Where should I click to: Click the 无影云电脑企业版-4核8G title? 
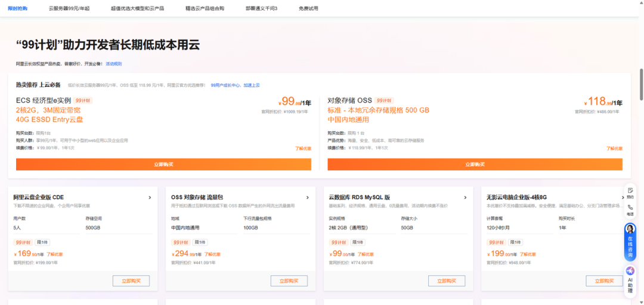click(x=516, y=197)
